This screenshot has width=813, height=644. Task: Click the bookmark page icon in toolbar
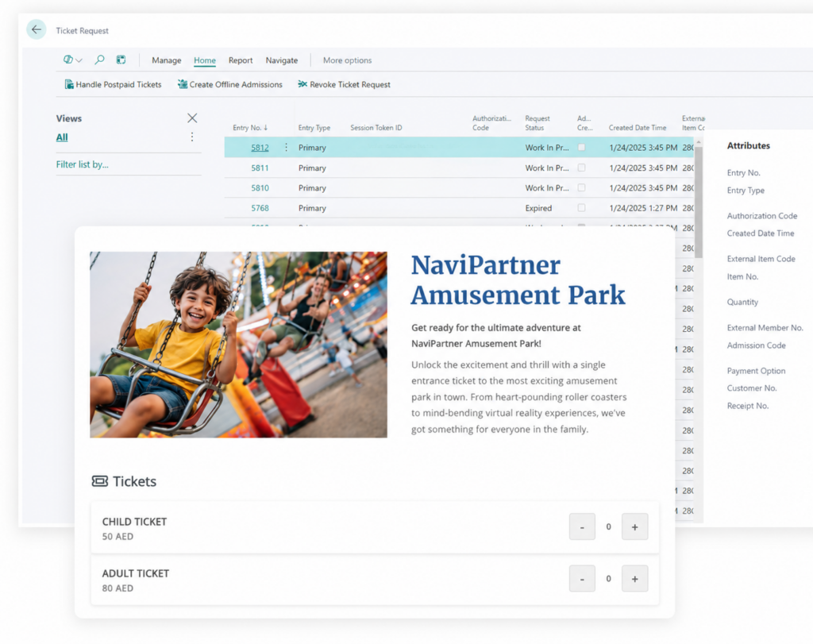(x=121, y=60)
